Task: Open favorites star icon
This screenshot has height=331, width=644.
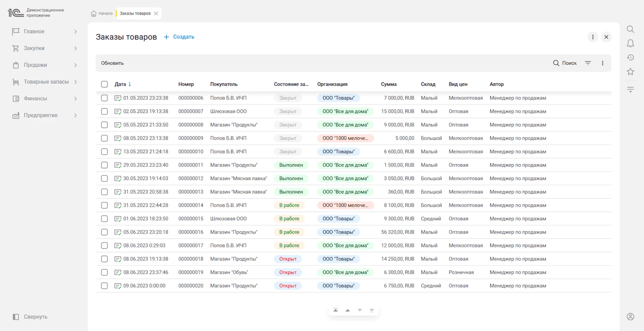Action: 630,72
